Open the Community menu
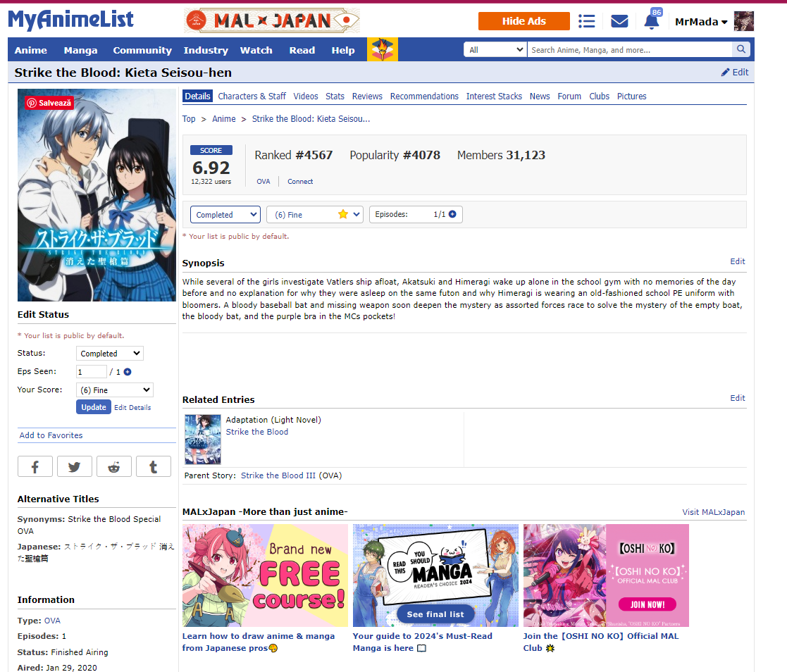Screen dimensions: 787x672 click(142, 50)
